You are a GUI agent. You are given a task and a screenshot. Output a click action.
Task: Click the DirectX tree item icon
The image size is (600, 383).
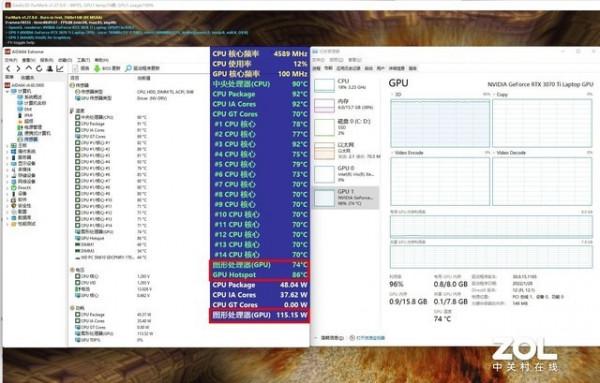tap(14, 187)
